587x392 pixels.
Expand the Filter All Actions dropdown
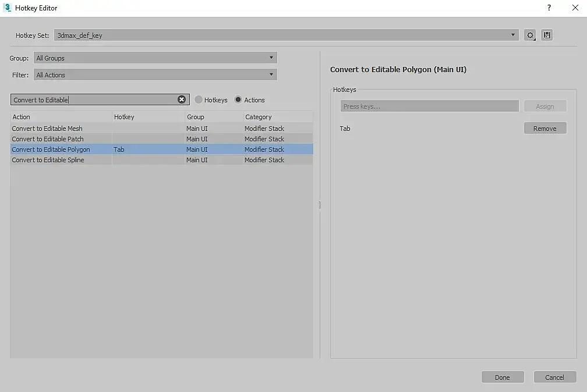(155, 75)
